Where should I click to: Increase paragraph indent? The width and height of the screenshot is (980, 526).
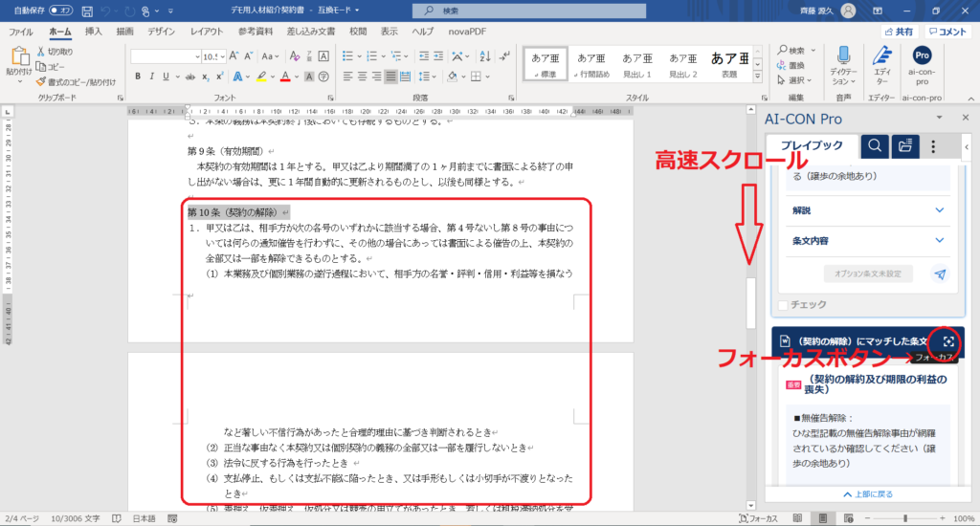point(438,56)
